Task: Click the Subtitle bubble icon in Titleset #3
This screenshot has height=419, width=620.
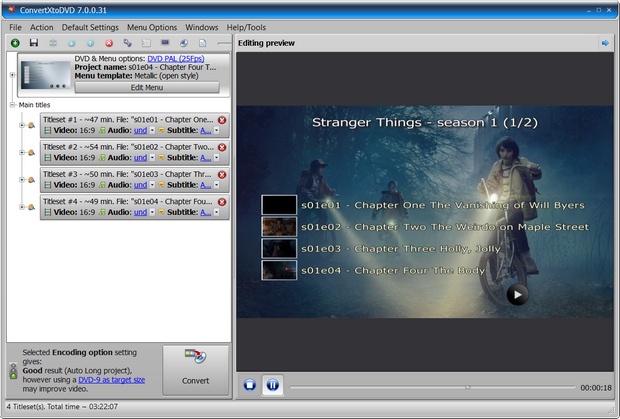Action: [x=161, y=185]
